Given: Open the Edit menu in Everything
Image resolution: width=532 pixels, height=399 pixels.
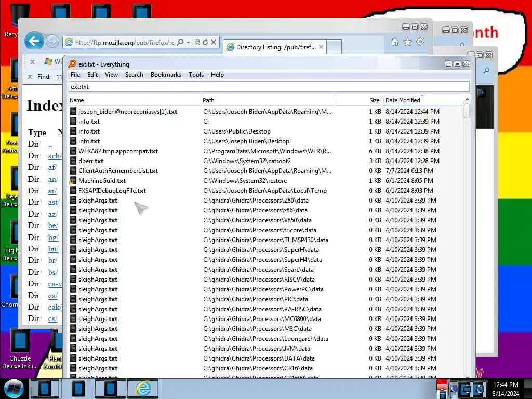Looking at the screenshot, I should (x=92, y=75).
